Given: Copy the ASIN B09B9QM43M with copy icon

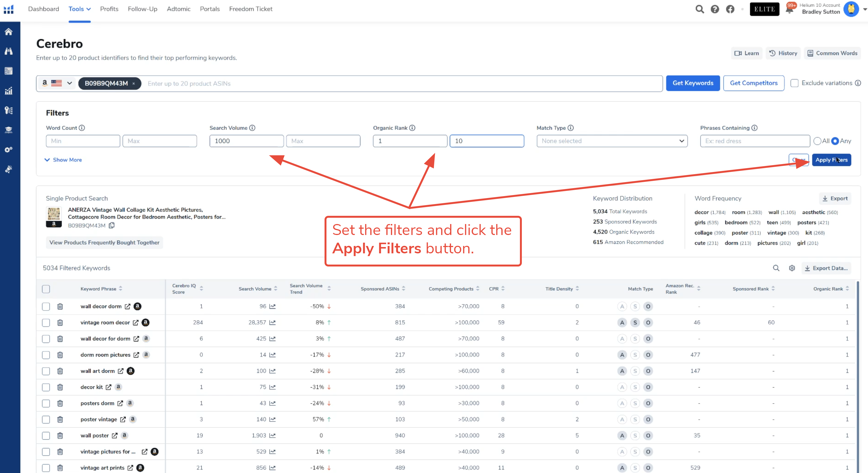Looking at the screenshot, I should coord(112,225).
